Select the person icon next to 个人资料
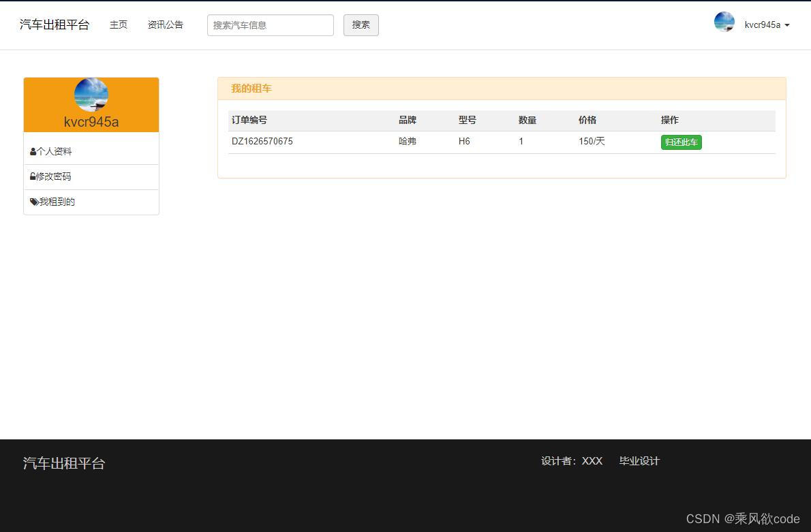The width and height of the screenshot is (811, 532). point(33,151)
